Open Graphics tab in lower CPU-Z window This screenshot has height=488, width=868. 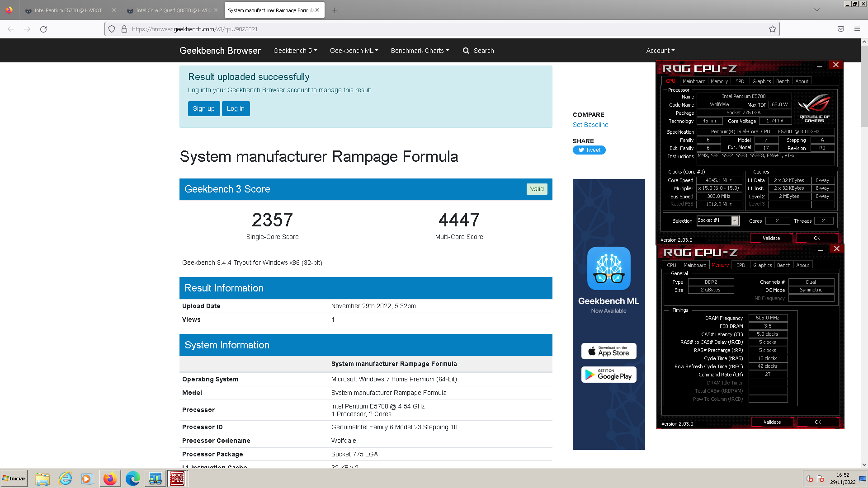(x=763, y=265)
